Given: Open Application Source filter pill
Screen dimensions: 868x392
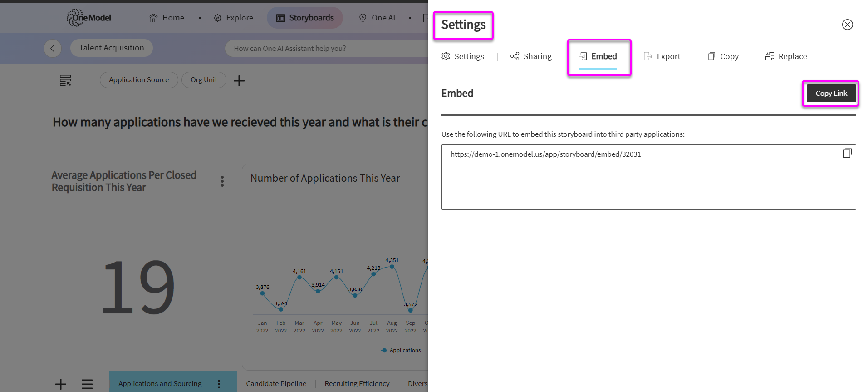Looking at the screenshot, I should (x=139, y=80).
